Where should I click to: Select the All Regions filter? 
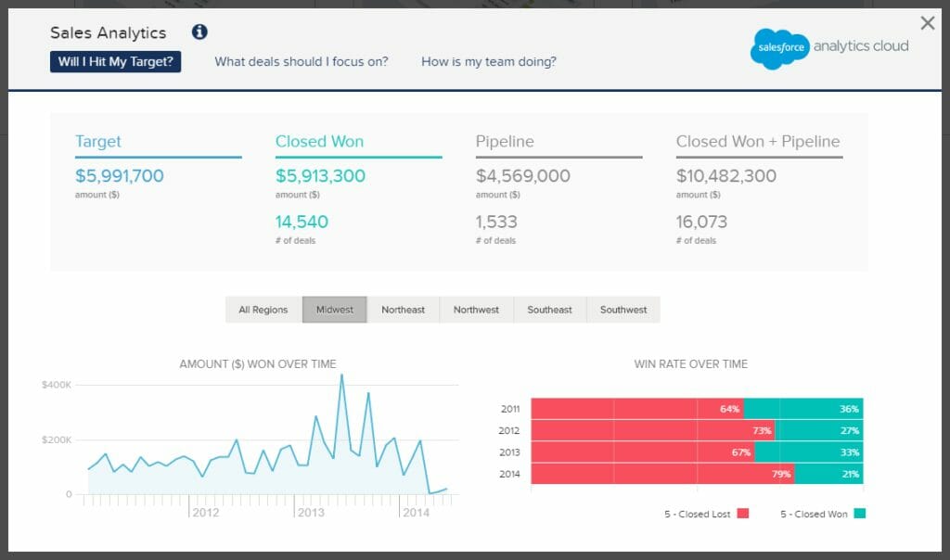(x=263, y=310)
